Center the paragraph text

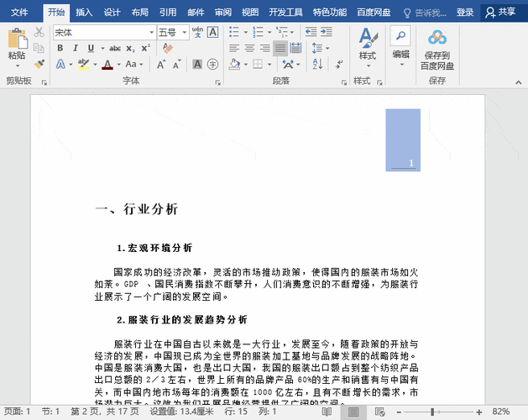pyautogui.click(x=249, y=48)
